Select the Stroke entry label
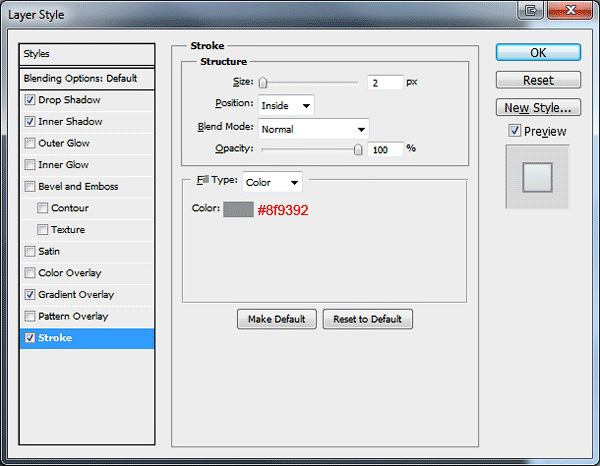The image size is (600, 466). point(55,338)
